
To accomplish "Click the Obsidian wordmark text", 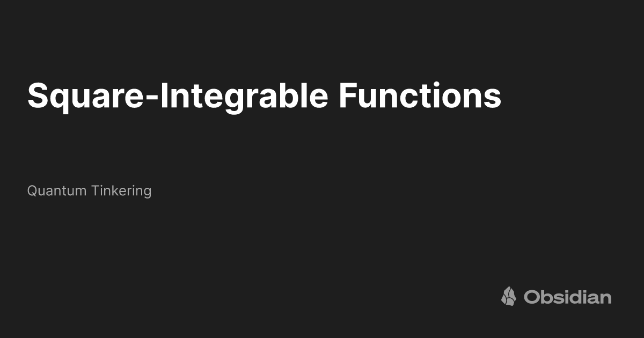I will click(568, 297).
